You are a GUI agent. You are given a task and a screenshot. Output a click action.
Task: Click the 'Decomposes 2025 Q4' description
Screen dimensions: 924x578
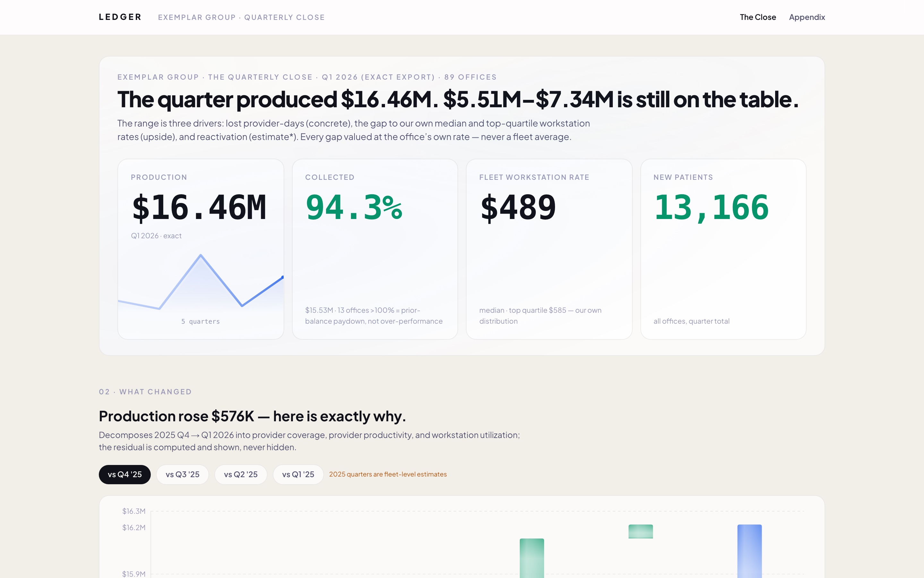point(309,441)
